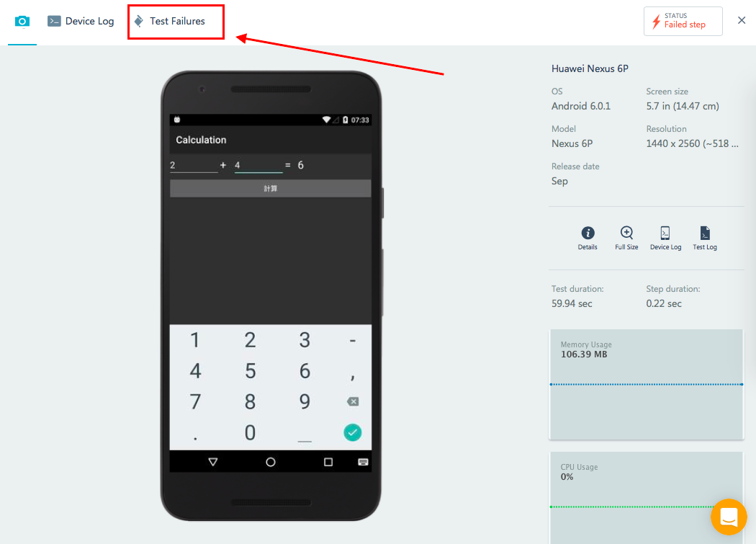The image size is (756, 544).
Task: Tap the backspace key on keypad
Action: point(353,401)
